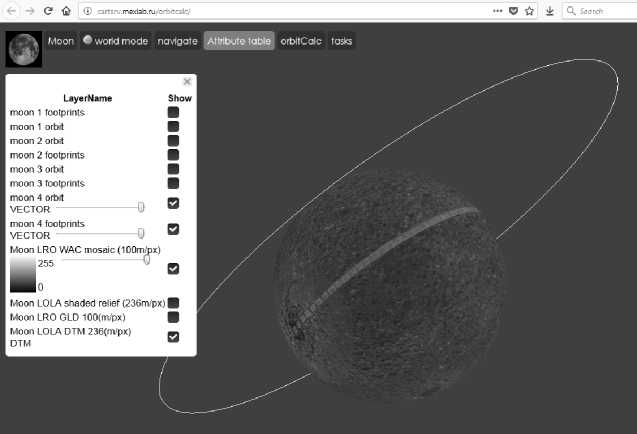Click the LayerName column header
637x434 pixels.
87,98
